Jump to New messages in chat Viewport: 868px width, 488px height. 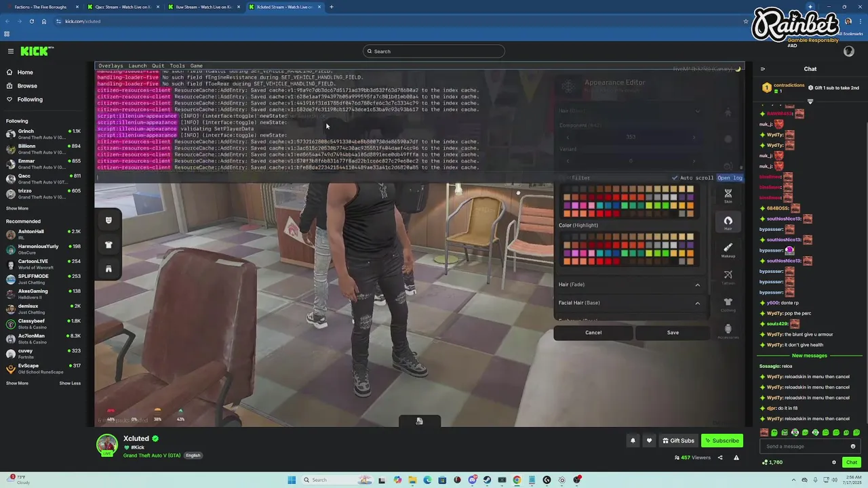810,356
